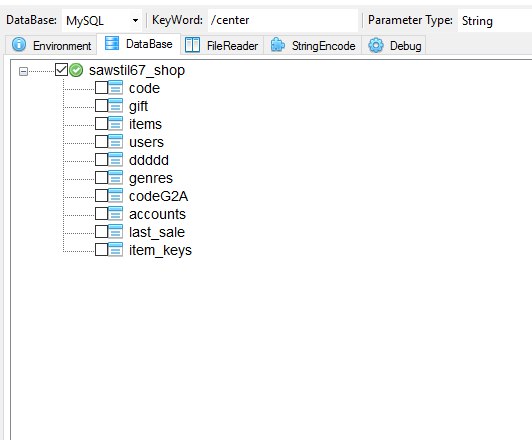Click the StringEncode puzzle icon

pyautogui.click(x=278, y=45)
